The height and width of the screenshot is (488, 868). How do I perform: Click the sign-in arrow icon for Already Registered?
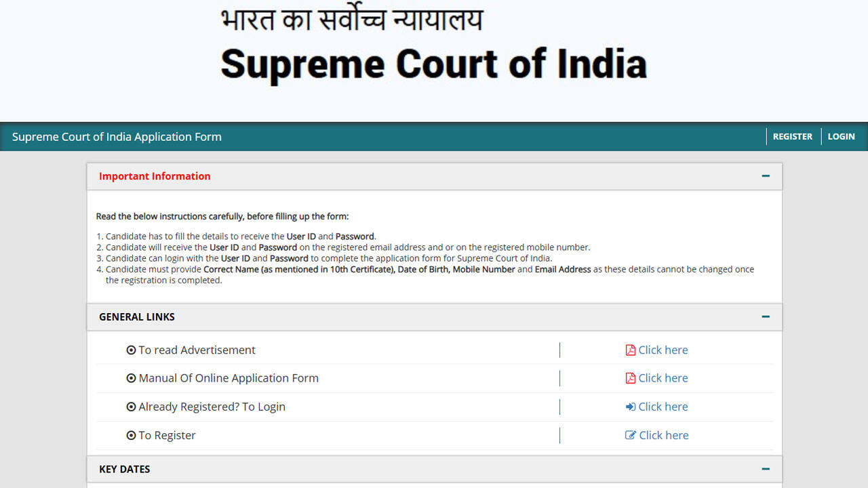631,407
